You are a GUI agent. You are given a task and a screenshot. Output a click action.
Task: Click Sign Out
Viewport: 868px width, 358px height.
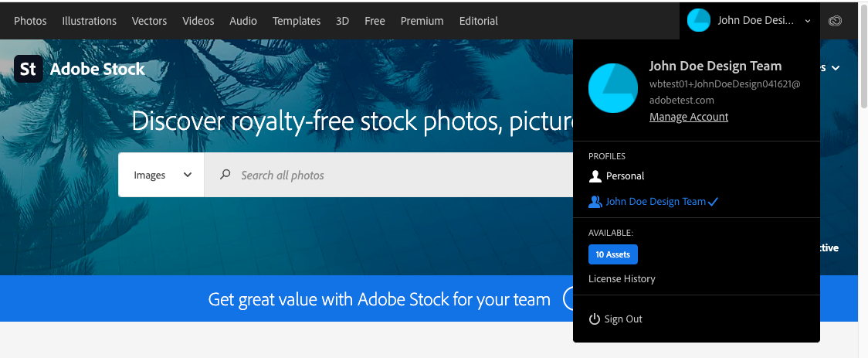(x=623, y=319)
